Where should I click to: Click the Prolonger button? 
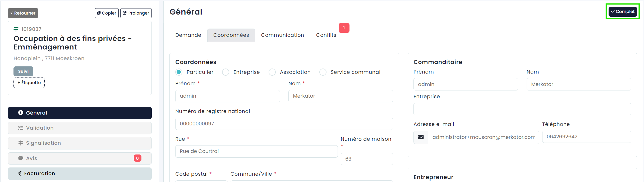(136, 13)
